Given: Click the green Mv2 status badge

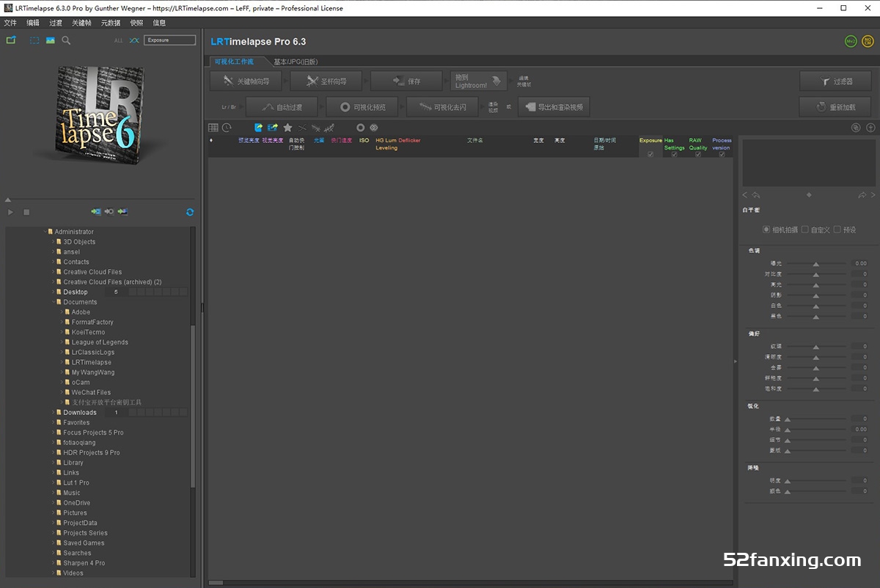Looking at the screenshot, I should [851, 42].
